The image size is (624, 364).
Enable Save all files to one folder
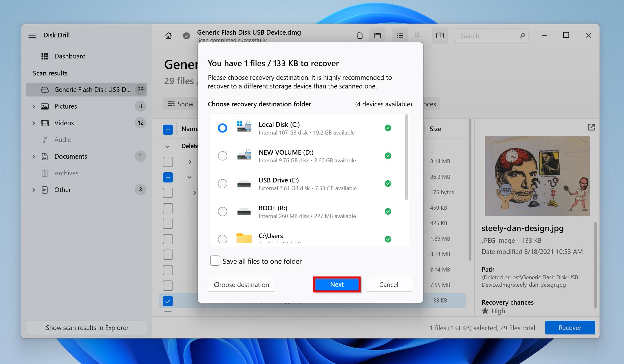tap(215, 261)
